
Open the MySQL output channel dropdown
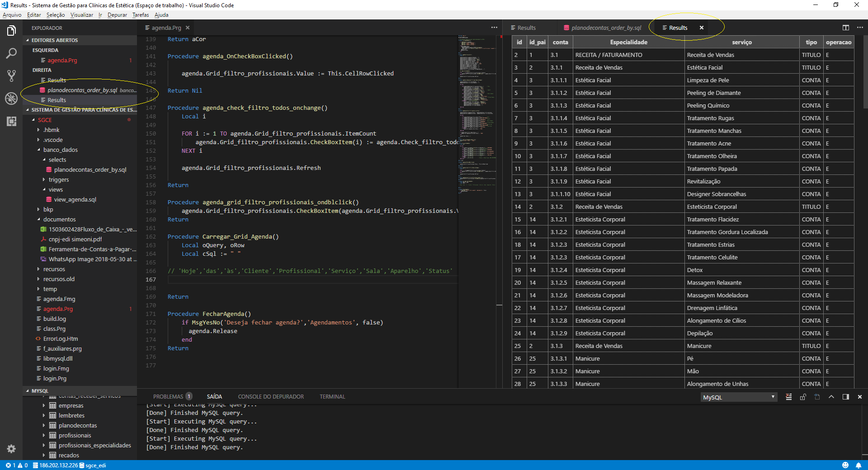tap(738, 397)
